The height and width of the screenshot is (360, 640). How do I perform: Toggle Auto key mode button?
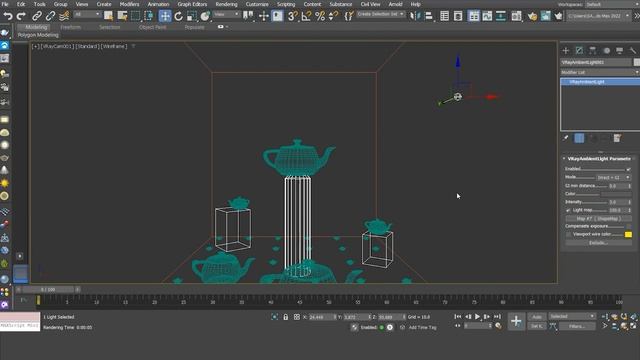[537, 317]
